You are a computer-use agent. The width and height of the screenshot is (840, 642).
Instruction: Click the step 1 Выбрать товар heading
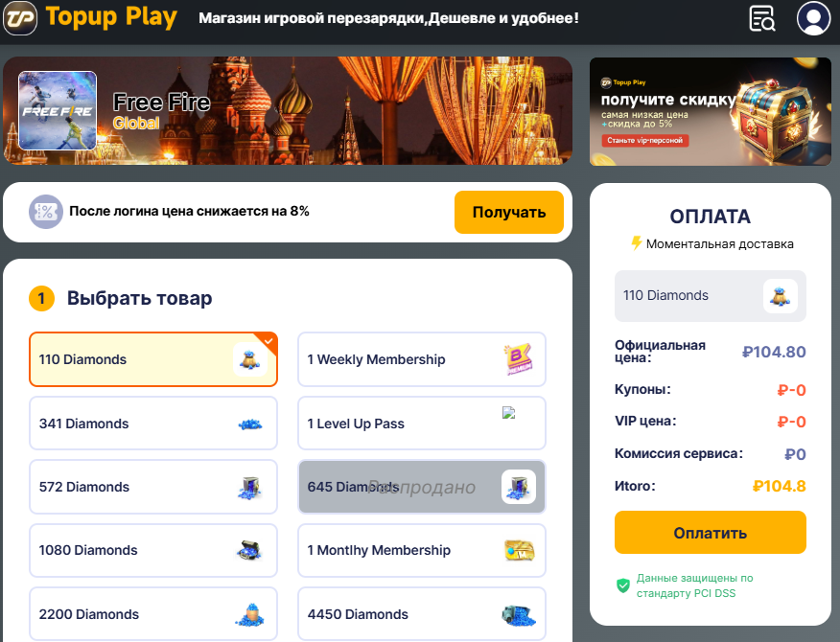139,298
